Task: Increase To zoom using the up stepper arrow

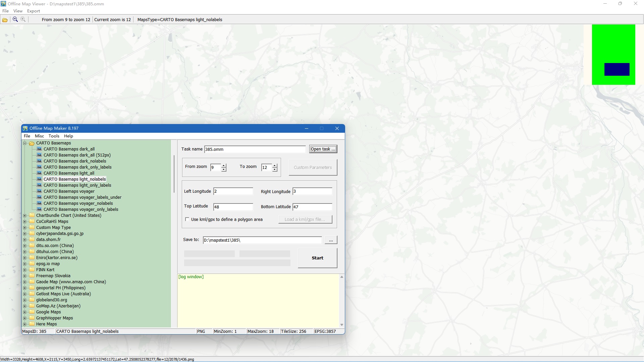Action: coord(275,166)
